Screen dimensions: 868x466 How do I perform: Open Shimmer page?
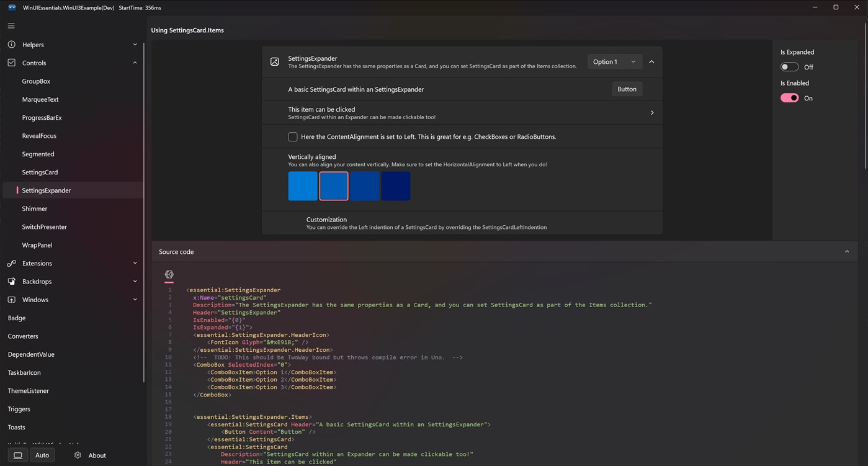click(x=73, y=208)
